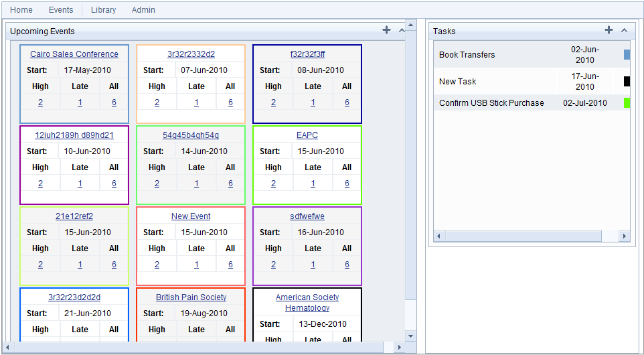Click the 19-Aug-2010 start date
The height and width of the screenshot is (355, 644).
(204, 313)
